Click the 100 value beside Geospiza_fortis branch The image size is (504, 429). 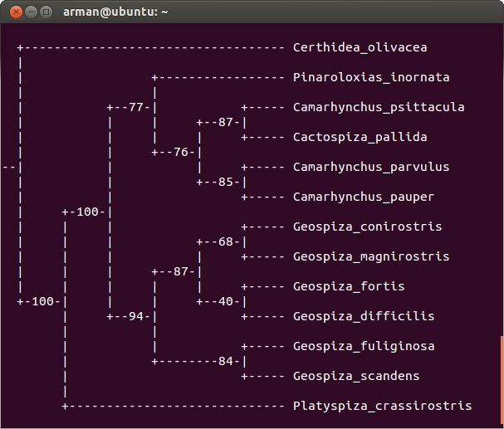(42, 301)
